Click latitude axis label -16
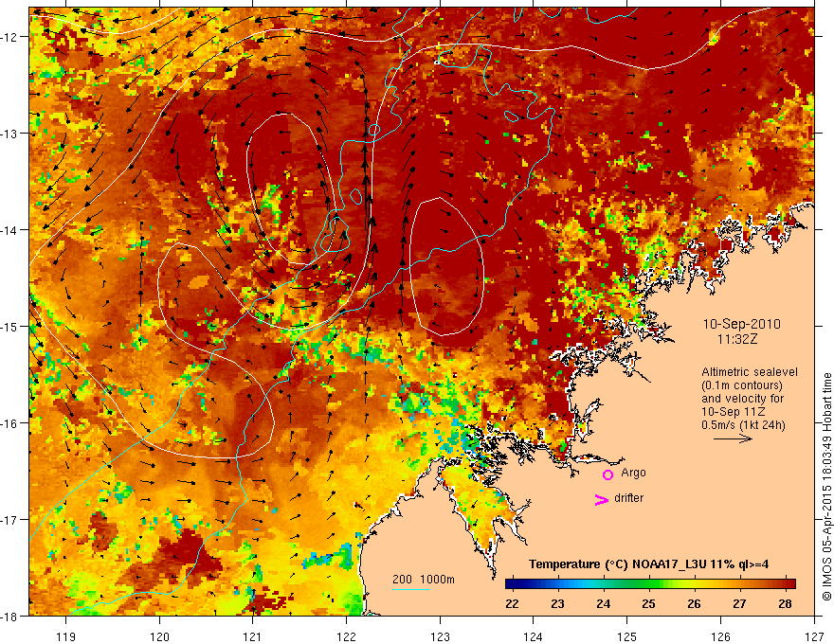 (9, 423)
